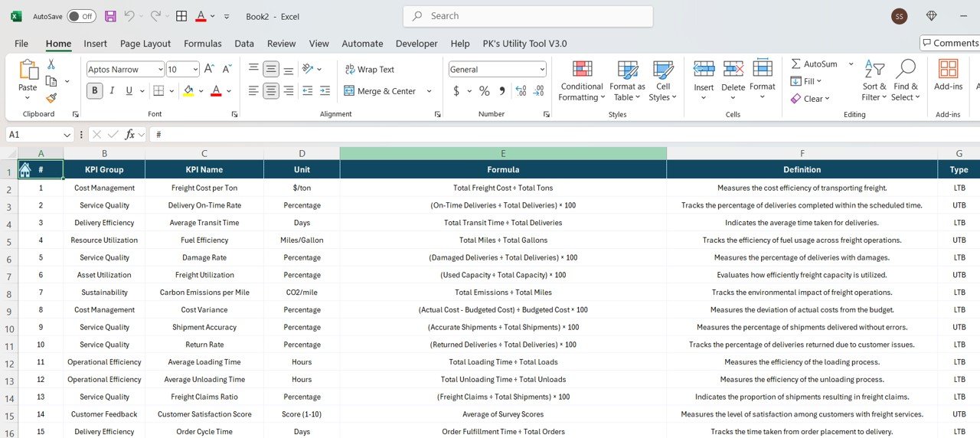980x438 pixels.
Task: Click the Search box in title bar
Action: click(x=528, y=16)
